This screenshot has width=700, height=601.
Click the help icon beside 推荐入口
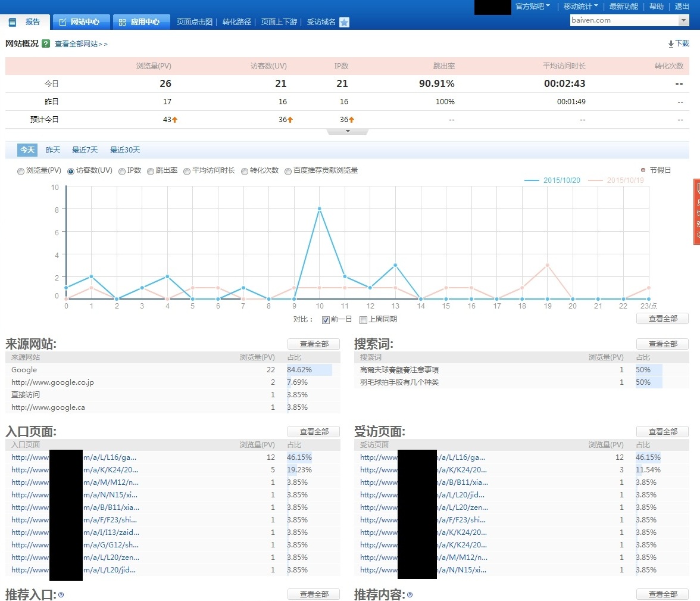pyautogui.click(x=61, y=595)
